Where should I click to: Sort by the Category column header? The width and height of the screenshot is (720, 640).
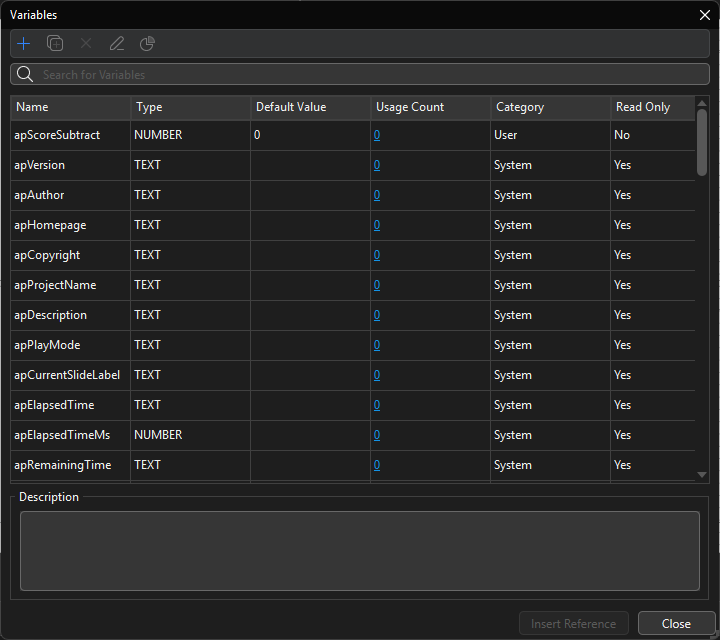550,107
